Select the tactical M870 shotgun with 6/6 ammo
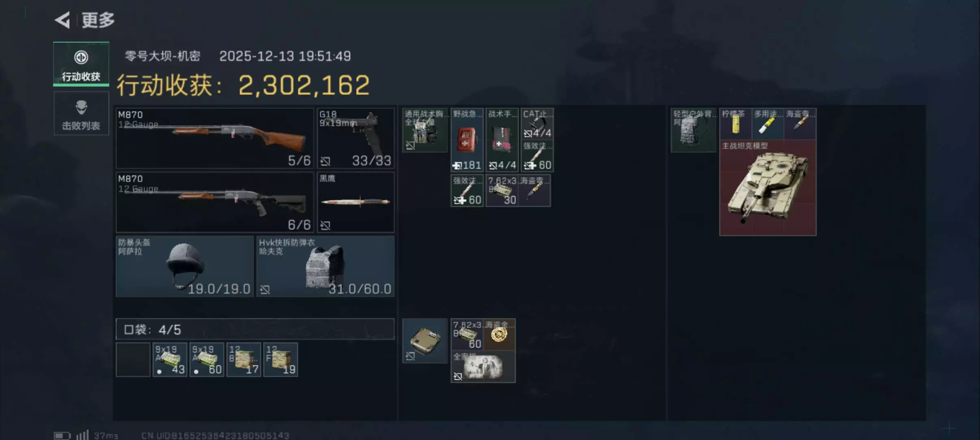Viewport: 980px width, 440px height. 214,202
